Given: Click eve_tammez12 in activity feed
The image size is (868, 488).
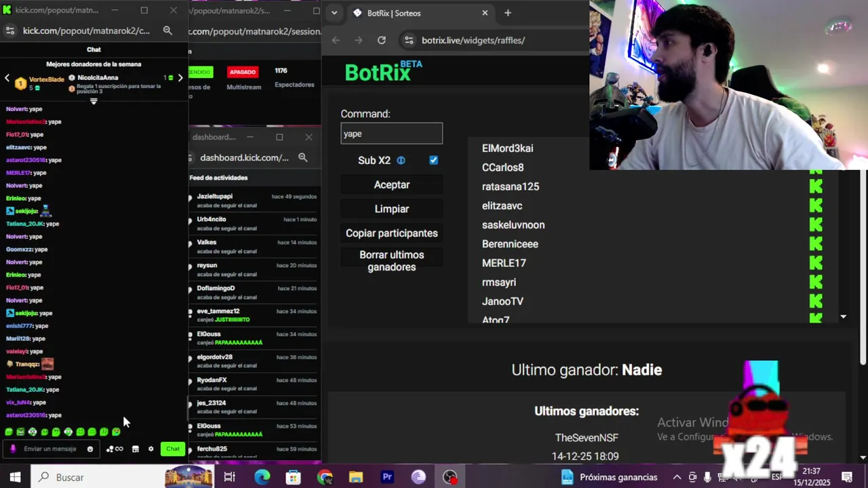Looking at the screenshot, I should [218, 311].
